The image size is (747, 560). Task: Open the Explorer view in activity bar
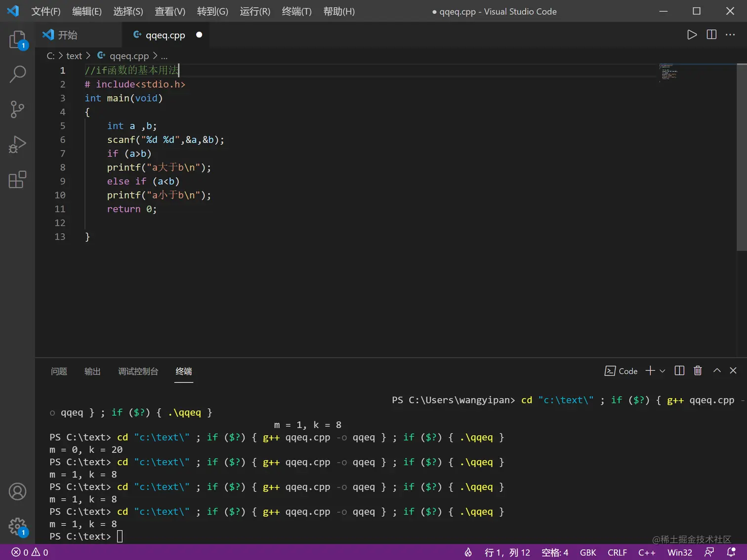pos(17,40)
